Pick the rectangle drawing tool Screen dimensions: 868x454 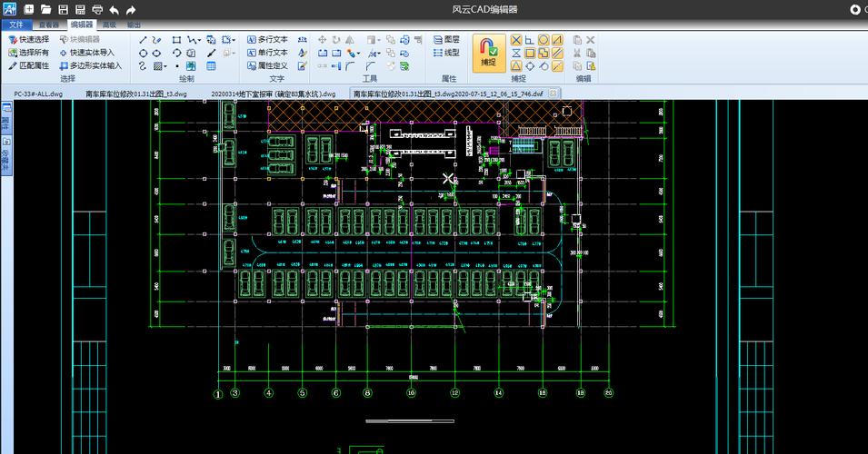pyautogui.click(x=176, y=40)
